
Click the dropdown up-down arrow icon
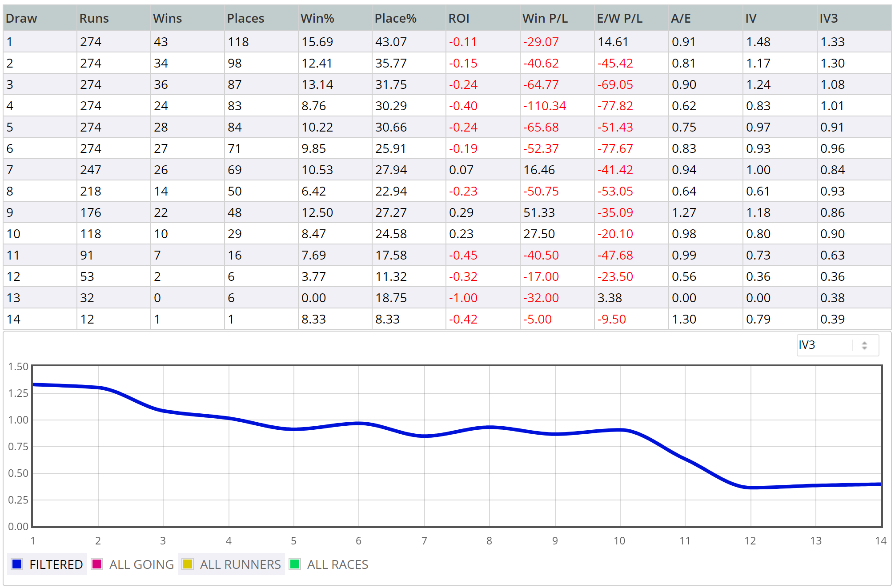pyautogui.click(x=864, y=345)
